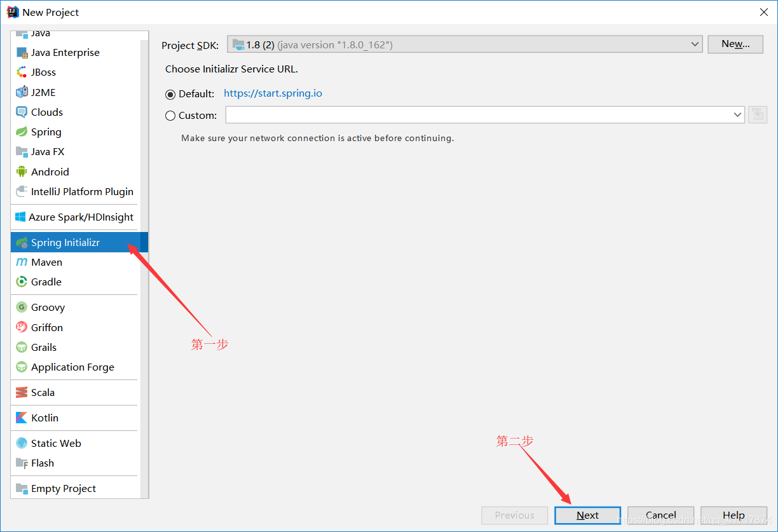Click the Static Web list label

(56, 443)
